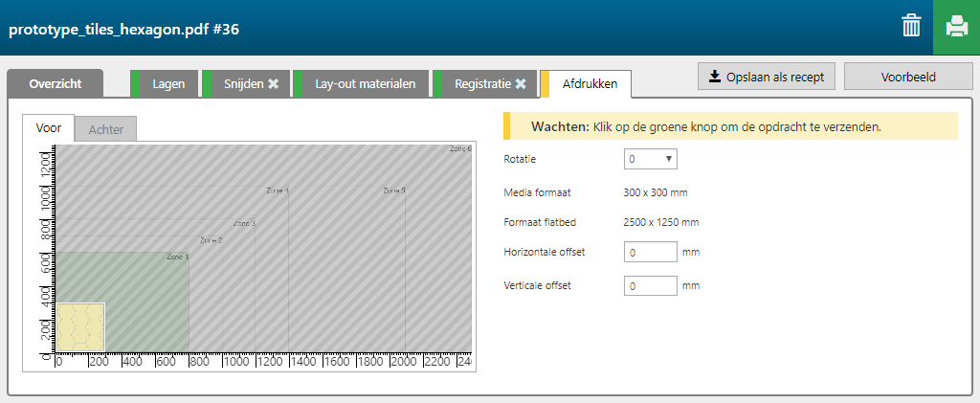980x403 pixels.
Task: Click the Zone 1 label on flatbed
Action: (177, 257)
